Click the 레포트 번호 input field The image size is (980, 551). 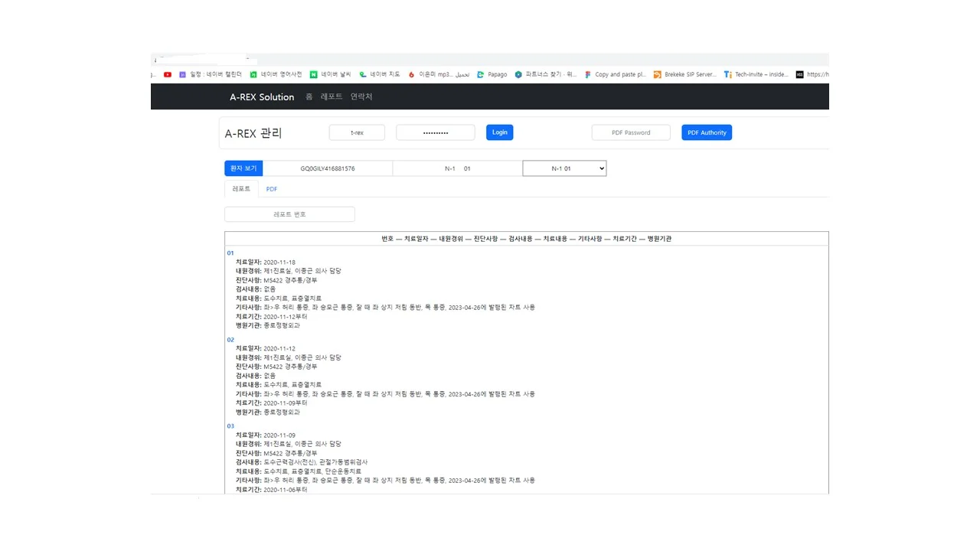289,214
